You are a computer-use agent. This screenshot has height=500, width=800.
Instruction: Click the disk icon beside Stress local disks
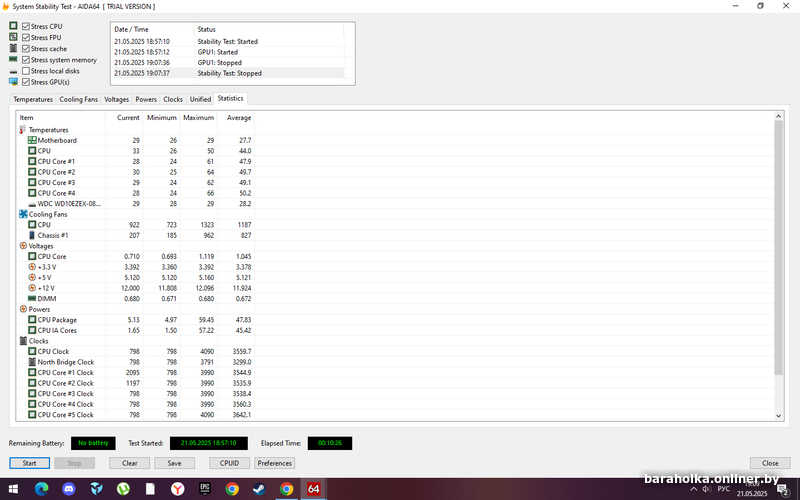coord(13,71)
